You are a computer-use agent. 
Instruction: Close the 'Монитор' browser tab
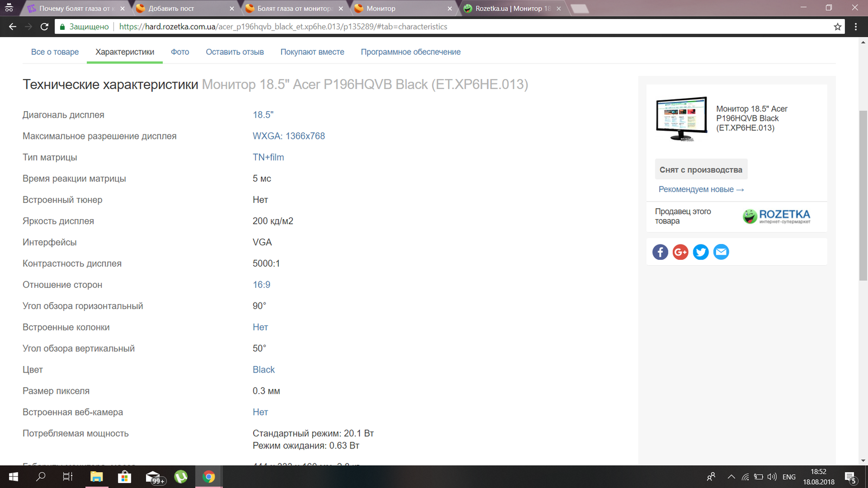pos(450,9)
